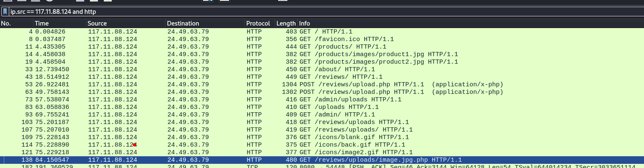
Task: Sort by the Protocol column header
Action: coord(259,23)
